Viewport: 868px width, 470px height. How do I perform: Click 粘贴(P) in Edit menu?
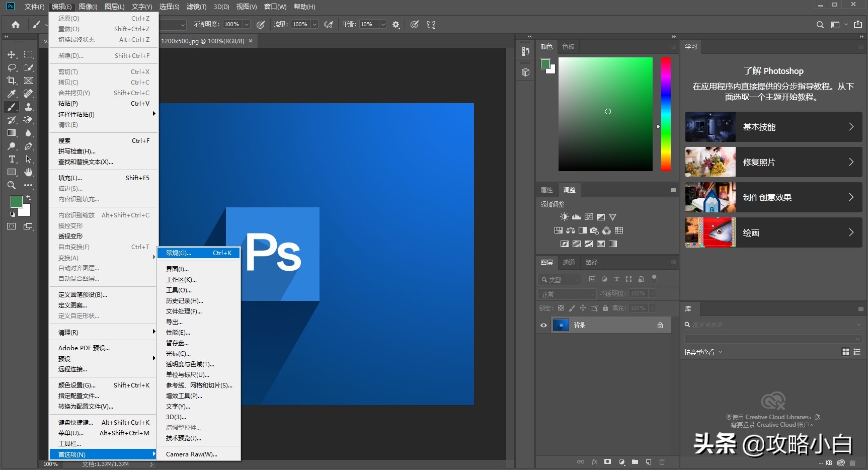(104, 103)
